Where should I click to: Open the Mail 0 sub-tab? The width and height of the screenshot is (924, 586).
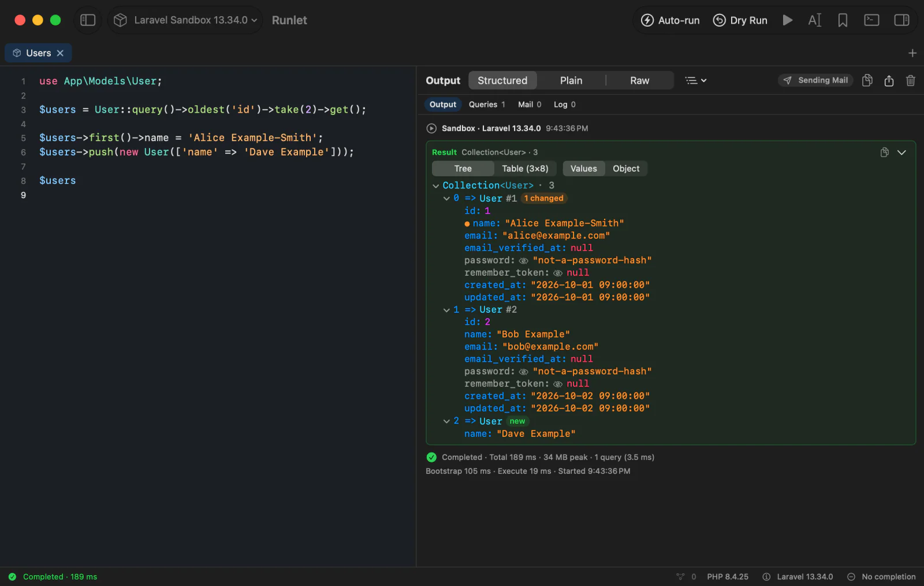click(x=530, y=105)
